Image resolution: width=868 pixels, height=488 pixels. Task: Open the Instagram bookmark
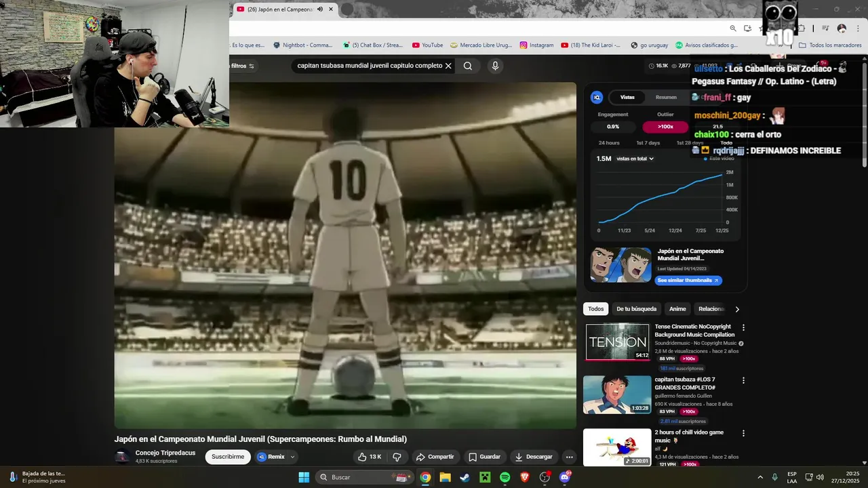coord(536,45)
